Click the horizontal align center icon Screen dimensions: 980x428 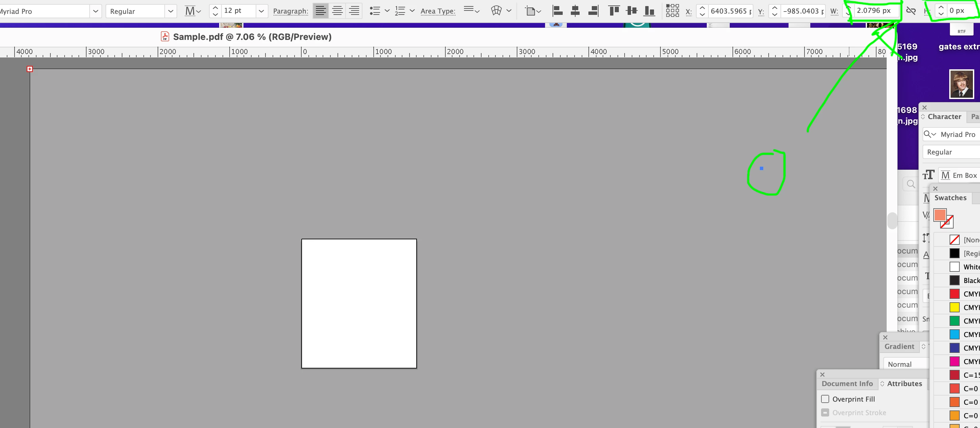(x=575, y=11)
